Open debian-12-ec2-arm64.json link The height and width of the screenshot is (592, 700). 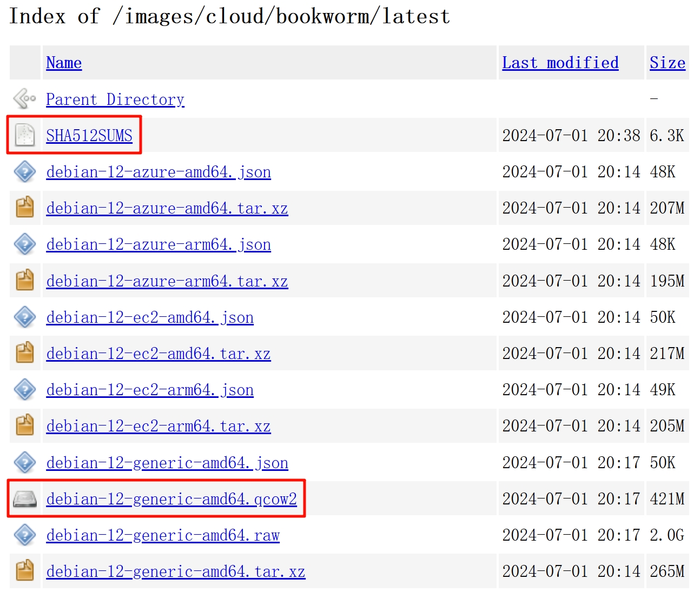(150, 390)
